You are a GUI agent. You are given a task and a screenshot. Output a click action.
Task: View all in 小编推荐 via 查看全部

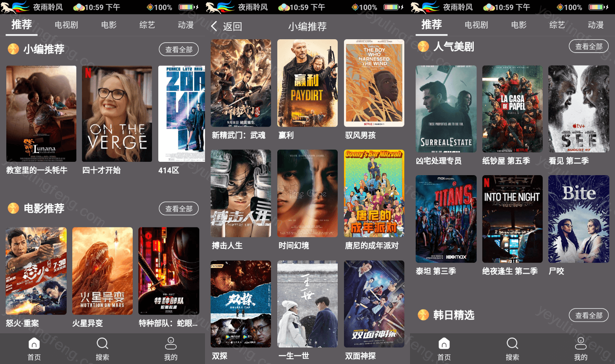179,49
